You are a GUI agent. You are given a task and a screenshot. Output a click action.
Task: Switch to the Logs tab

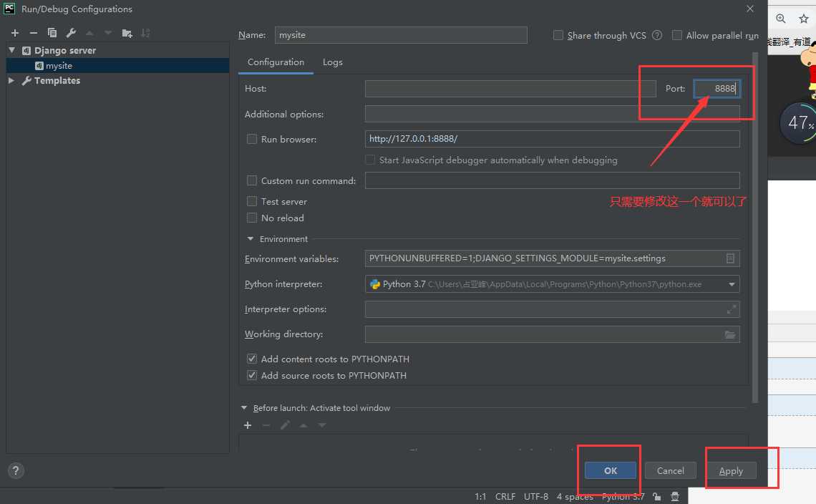[333, 62]
